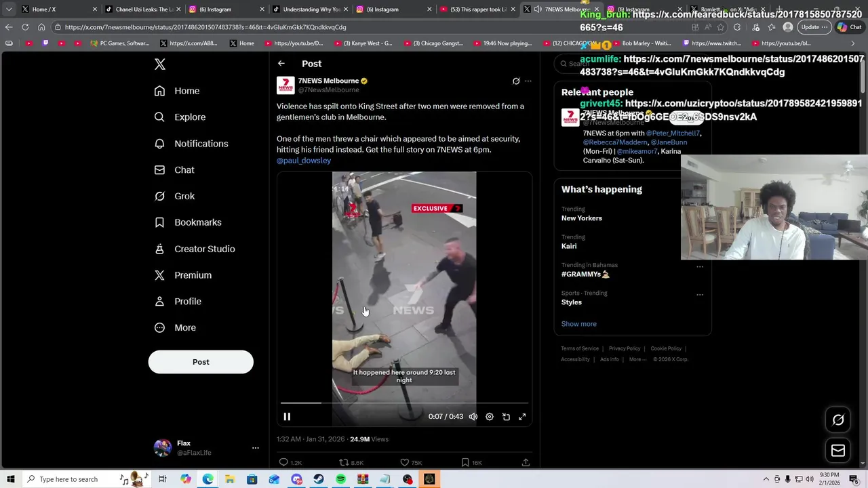
Task: Open the Privacy Policy link
Action: [625, 348]
